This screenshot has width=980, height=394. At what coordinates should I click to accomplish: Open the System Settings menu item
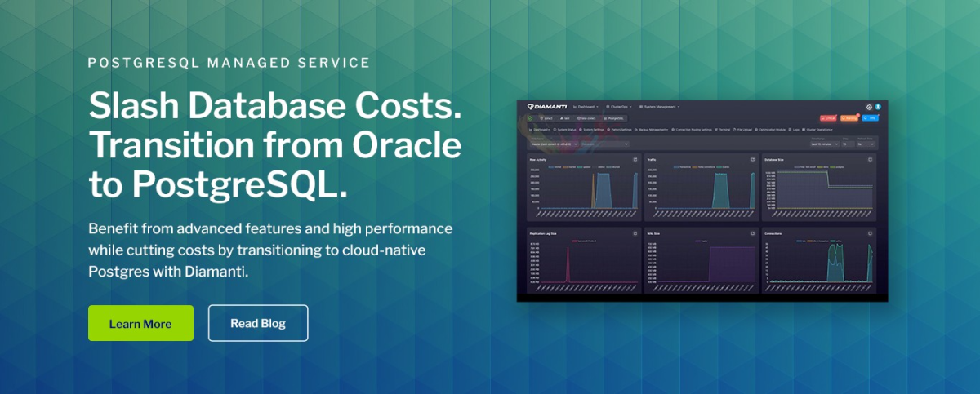591,130
